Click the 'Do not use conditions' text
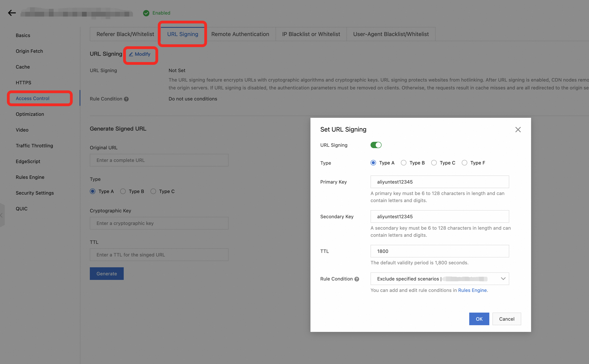Image resolution: width=589 pixels, height=364 pixels. (x=193, y=99)
